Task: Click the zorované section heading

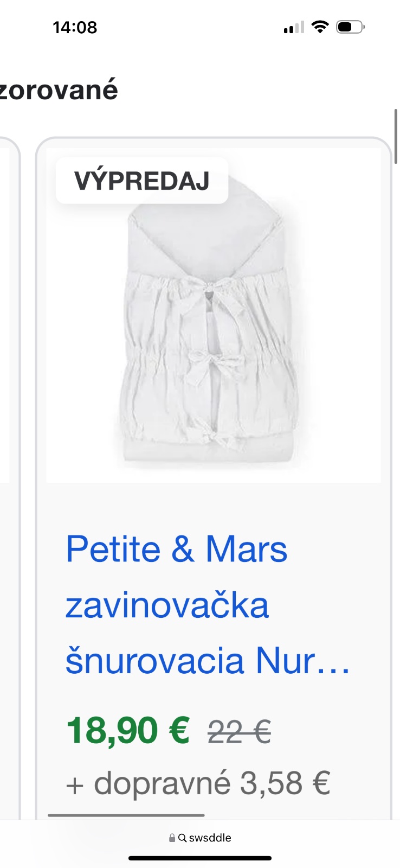Action: [x=59, y=90]
